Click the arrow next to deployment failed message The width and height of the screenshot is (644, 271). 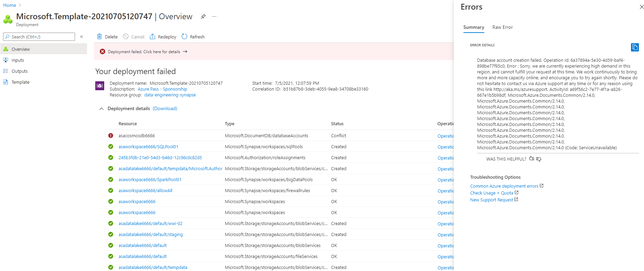coord(185,51)
